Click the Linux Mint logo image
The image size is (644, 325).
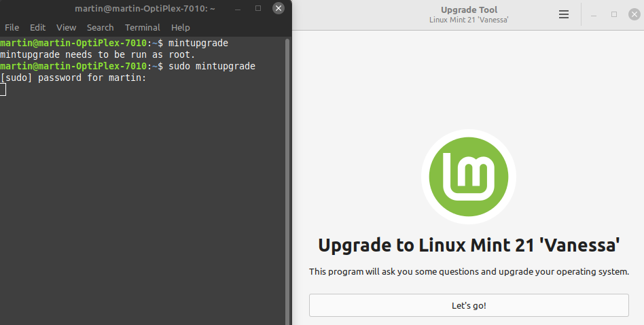click(469, 177)
